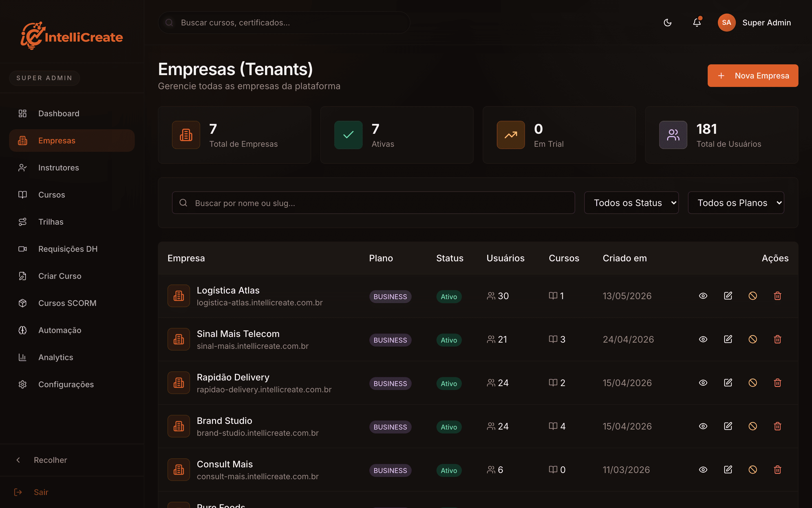Image resolution: width=812 pixels, height=508 pixels.
Task: Click the Empresa column header
Action: coord(186,258)
